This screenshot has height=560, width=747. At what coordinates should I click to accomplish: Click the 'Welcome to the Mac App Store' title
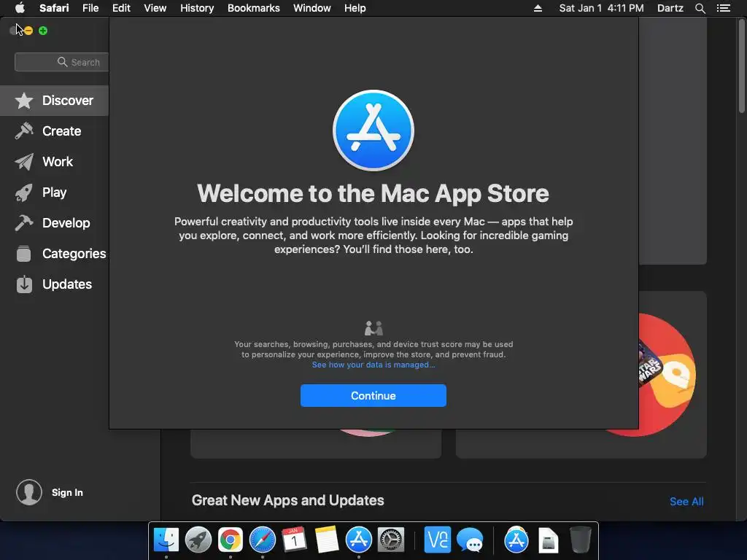373,193
